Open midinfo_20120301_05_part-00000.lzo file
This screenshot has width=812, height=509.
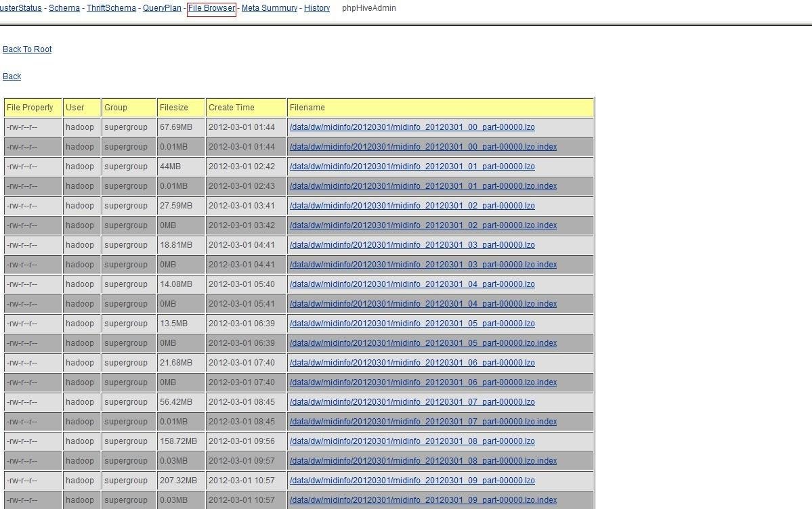(x=411, y=323)
